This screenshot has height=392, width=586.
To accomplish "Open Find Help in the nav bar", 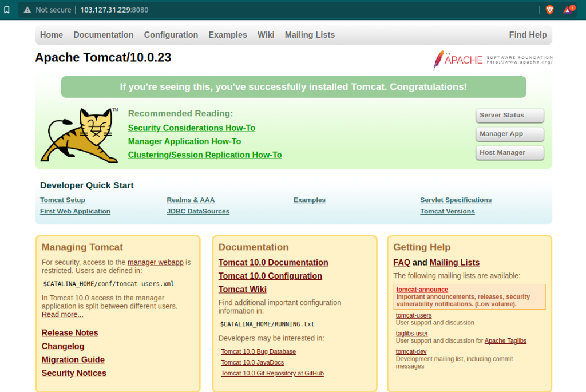I will click(x=528, y=35).
